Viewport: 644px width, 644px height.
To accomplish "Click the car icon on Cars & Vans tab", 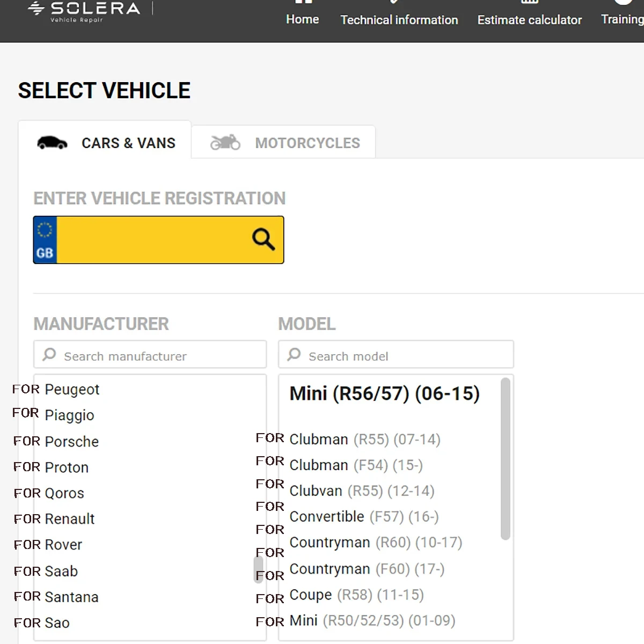I will click(52, 143).
